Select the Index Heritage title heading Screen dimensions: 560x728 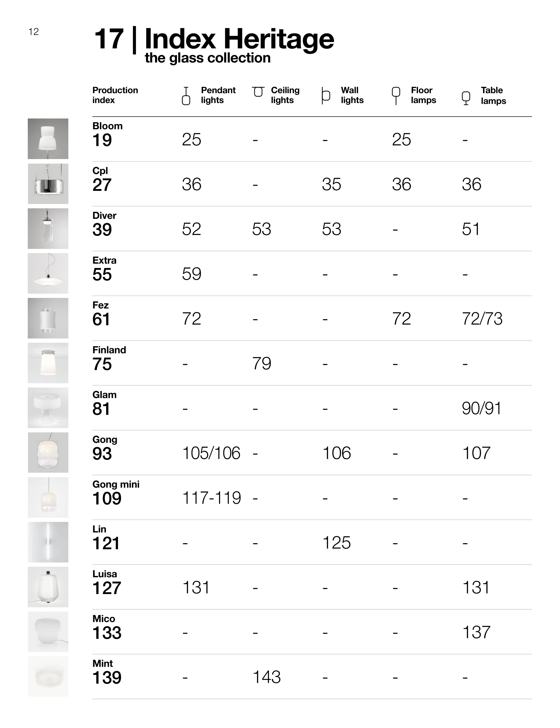click(239, 40)
